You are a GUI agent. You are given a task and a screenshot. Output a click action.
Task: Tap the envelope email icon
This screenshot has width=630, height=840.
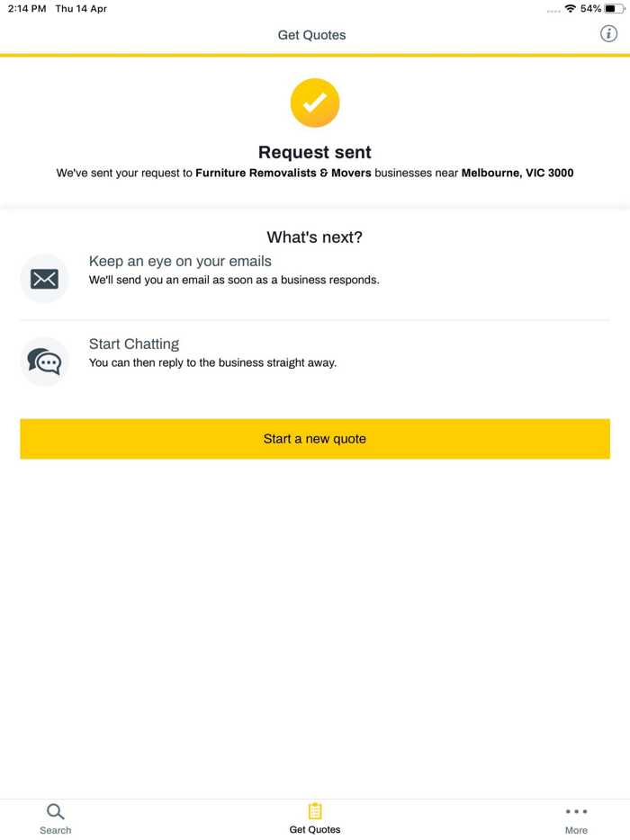tap(44, 279)
